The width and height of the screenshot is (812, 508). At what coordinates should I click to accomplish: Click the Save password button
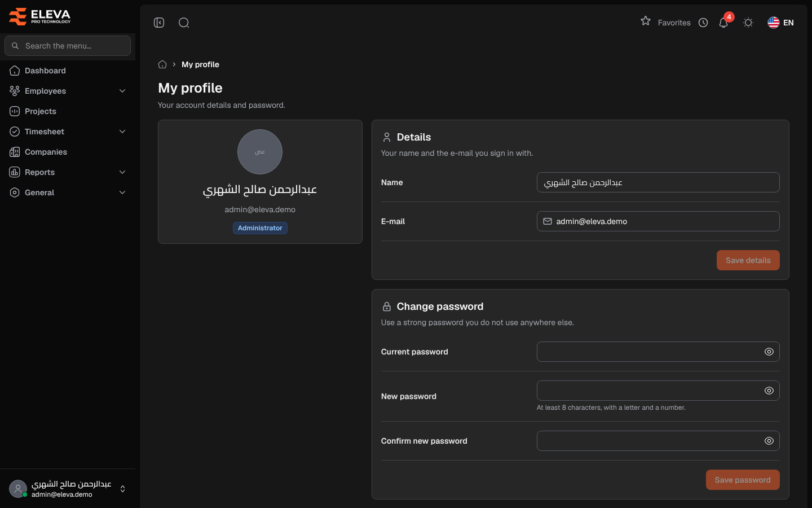point(743,480)
